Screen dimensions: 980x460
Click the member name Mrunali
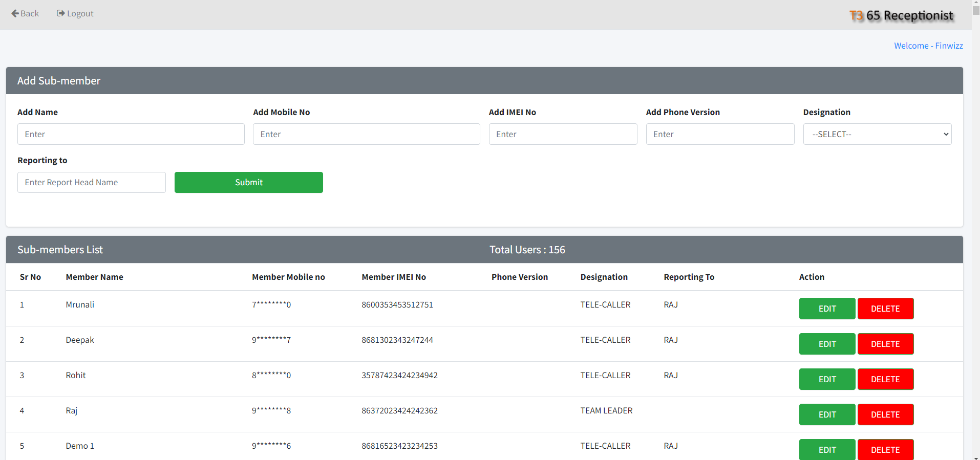80,304
